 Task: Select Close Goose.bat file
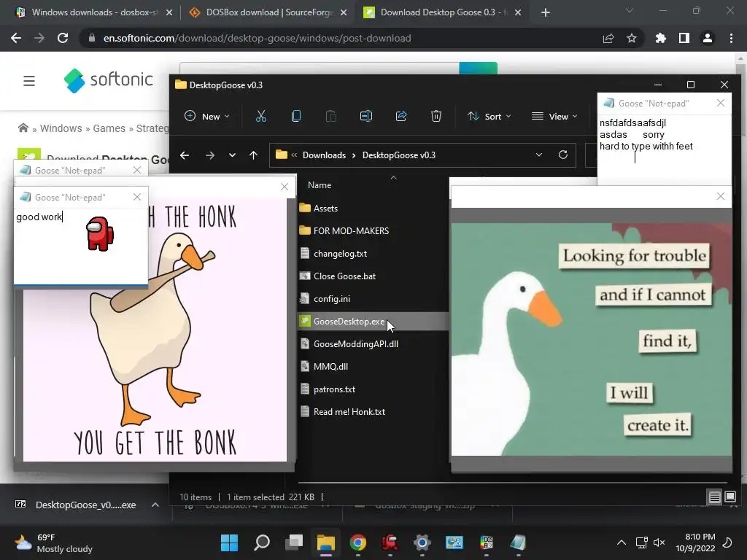click(344, 276)
